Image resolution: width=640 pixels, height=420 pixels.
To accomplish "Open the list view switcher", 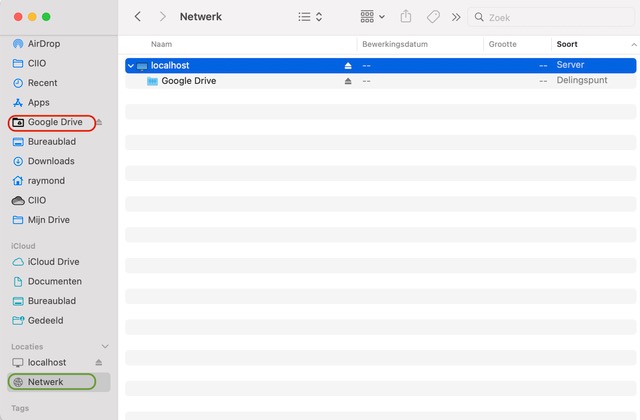I will tap(310, 17).
